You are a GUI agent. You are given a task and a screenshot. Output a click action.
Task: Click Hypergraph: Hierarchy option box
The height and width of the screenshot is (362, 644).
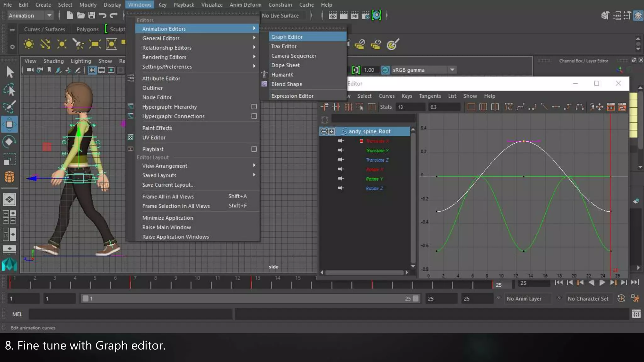pyautogui.click(x=254, y=107)
